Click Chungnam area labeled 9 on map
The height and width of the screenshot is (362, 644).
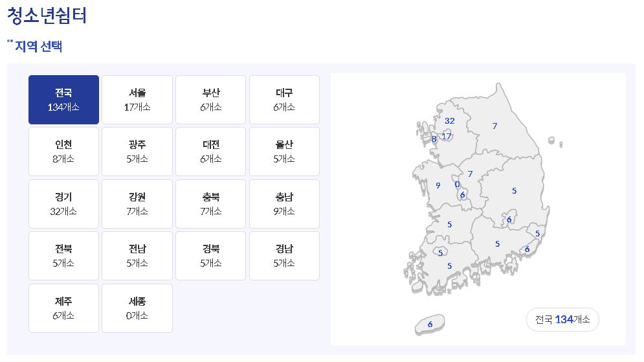(x=438, y=185)
